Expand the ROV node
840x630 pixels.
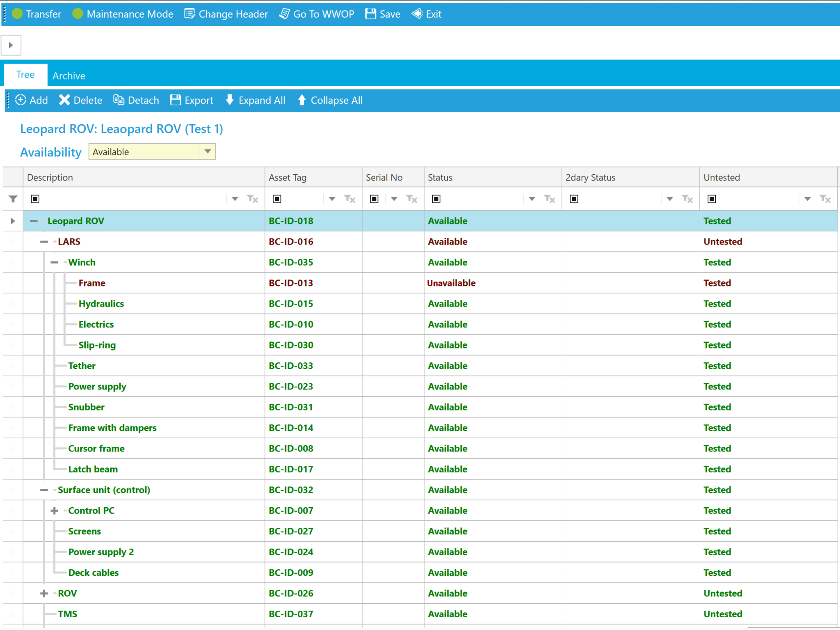tap(44, 593)
